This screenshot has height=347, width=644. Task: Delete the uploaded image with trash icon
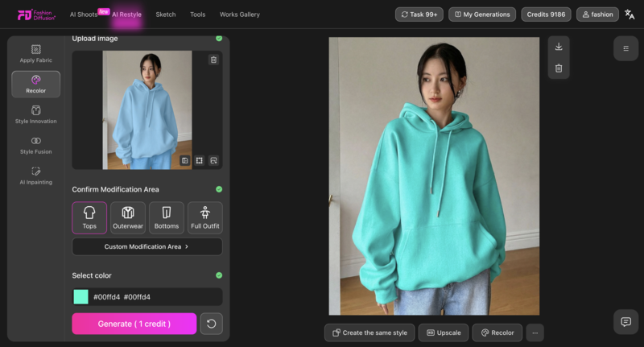(213, 60)
